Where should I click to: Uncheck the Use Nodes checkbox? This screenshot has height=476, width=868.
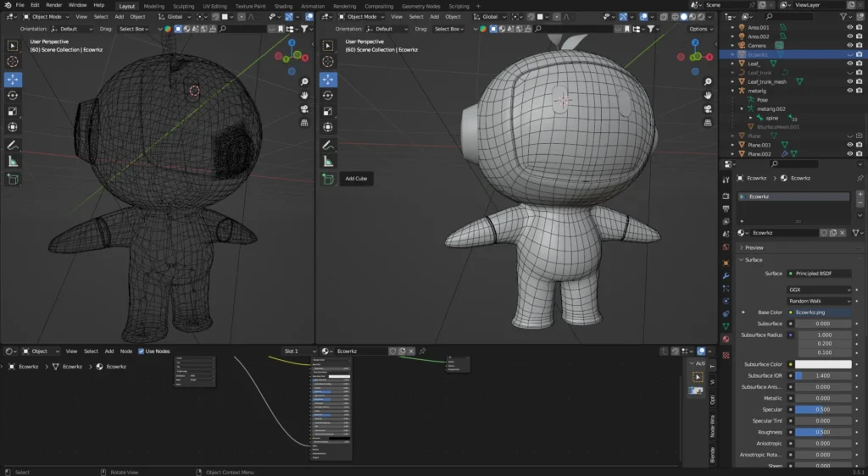pos(142,351)
